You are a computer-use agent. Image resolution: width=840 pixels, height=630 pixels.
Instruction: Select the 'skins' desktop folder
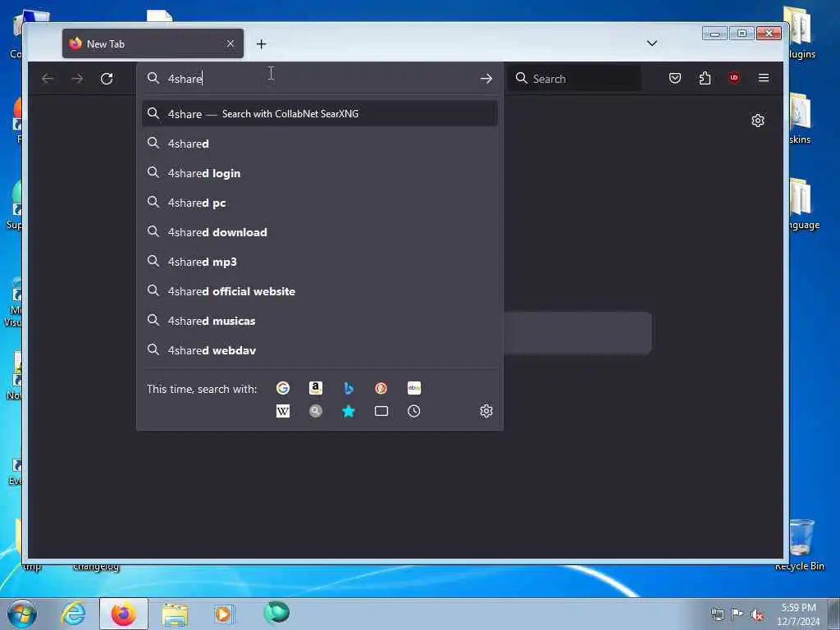[x=799, y=119]
